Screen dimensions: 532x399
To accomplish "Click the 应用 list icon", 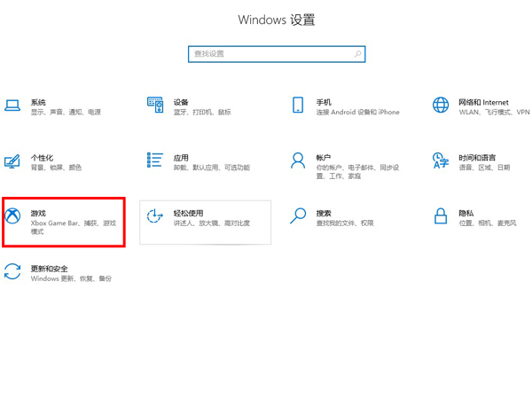I will point(155,160).
